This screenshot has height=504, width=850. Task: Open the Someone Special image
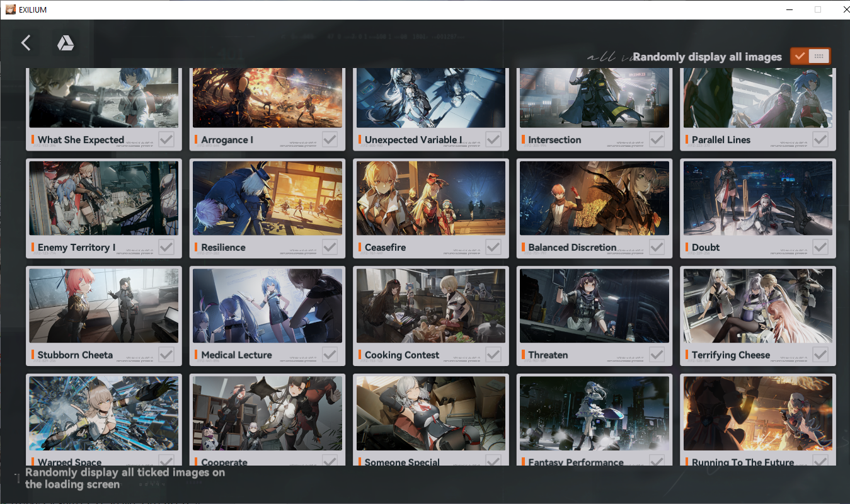[x=431, y=414]
